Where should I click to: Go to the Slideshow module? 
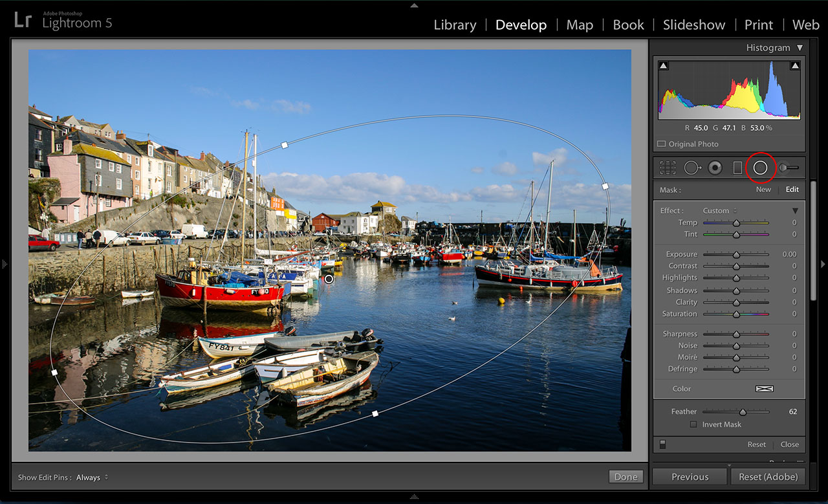694,25
